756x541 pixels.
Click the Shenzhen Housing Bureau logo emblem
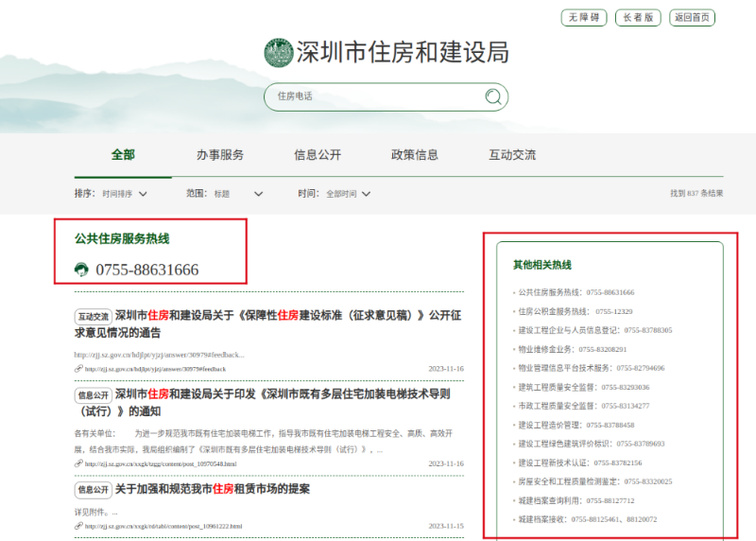pyautogui.click(x=279, y=53)
